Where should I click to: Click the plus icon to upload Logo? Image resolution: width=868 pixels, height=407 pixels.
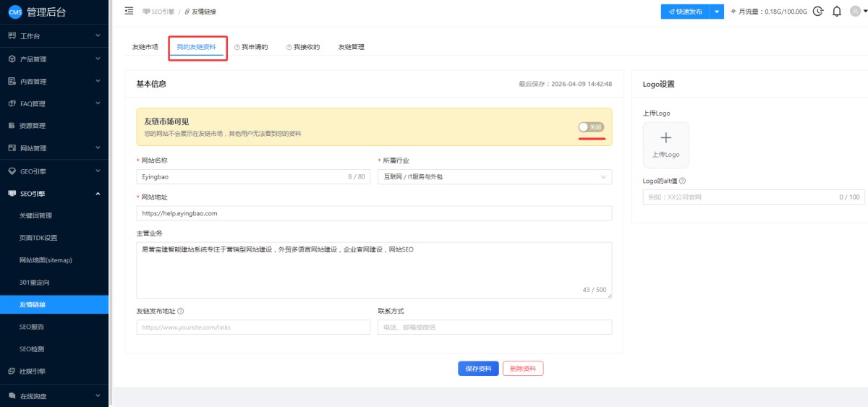pyautogui.click(x=665, y=139)
